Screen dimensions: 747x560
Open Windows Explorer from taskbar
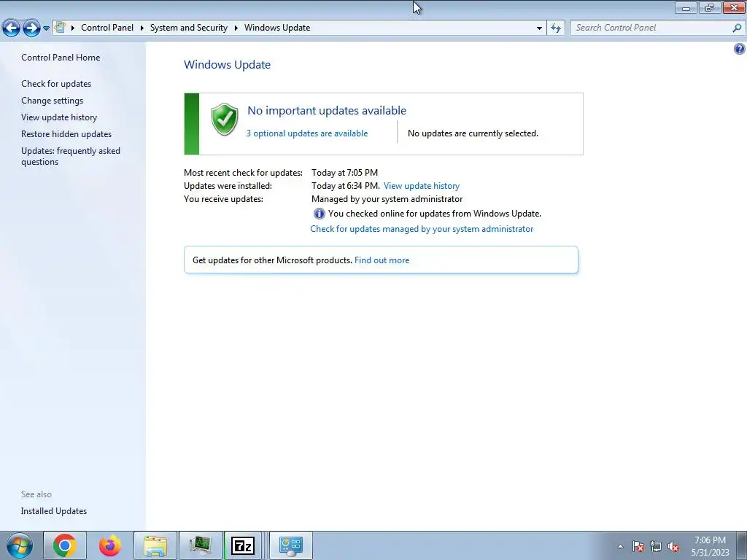click(155, 545)
